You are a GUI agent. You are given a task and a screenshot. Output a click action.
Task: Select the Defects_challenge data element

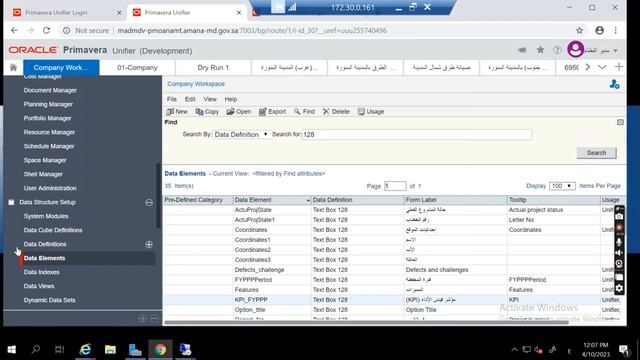tap(259, 270)
